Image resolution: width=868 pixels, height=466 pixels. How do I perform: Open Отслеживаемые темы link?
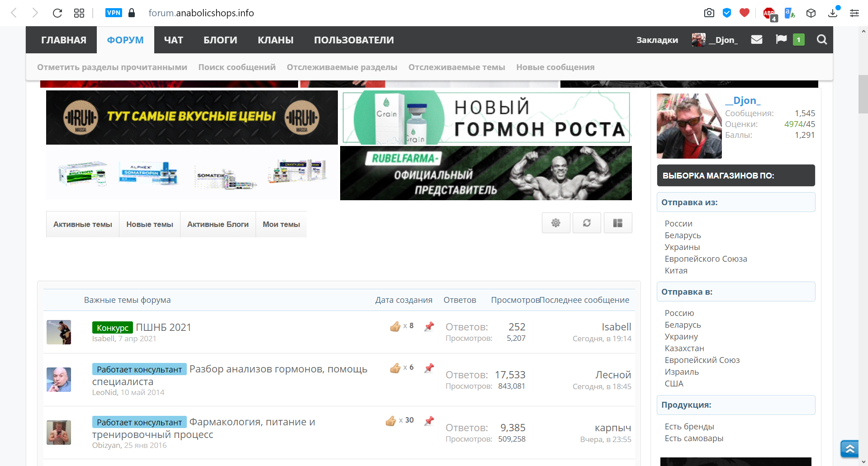click(x=457, y=67)
